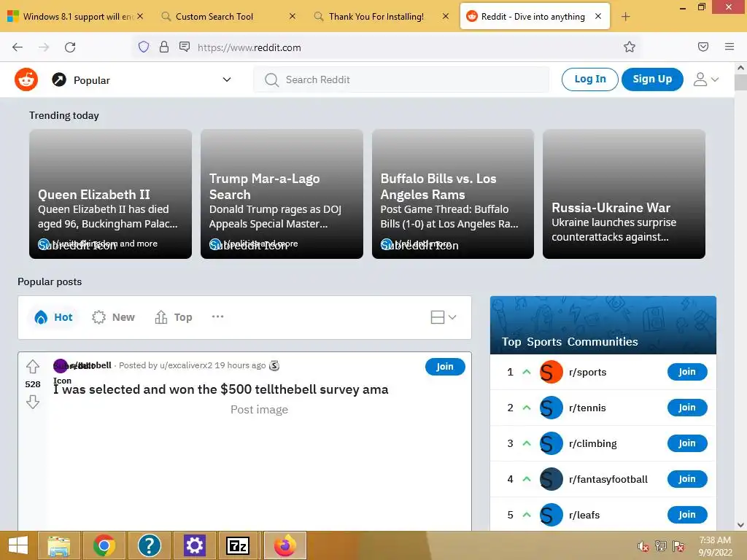Sort posts by New

pos(113,317)
